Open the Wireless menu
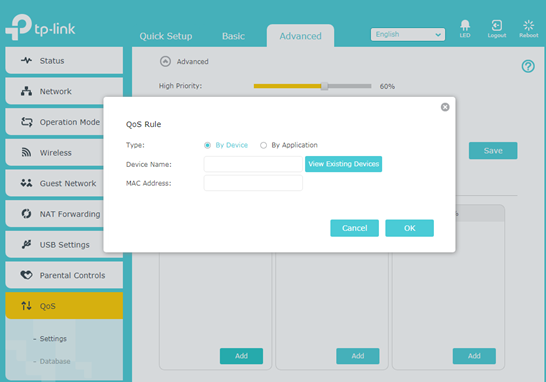 point(54,153)
